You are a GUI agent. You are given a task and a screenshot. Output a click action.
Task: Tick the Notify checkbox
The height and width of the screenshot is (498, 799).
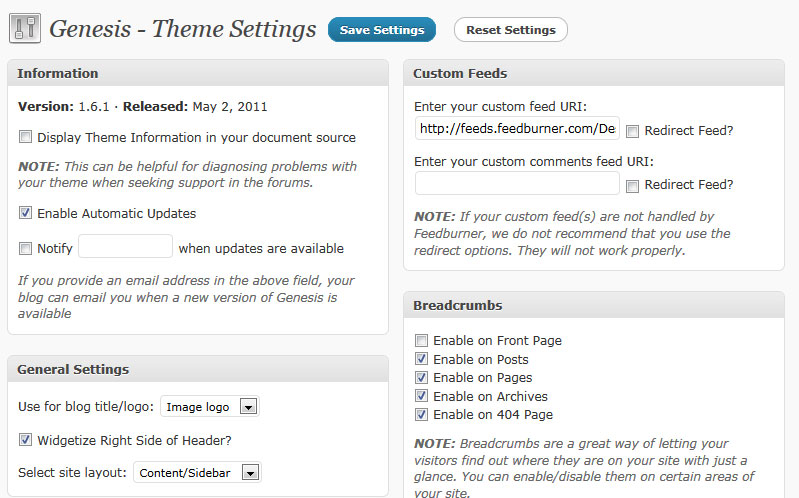pos(26,248)
